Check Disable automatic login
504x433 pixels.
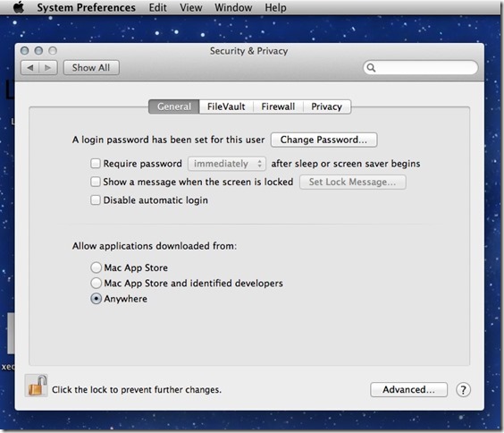(95, 200)
